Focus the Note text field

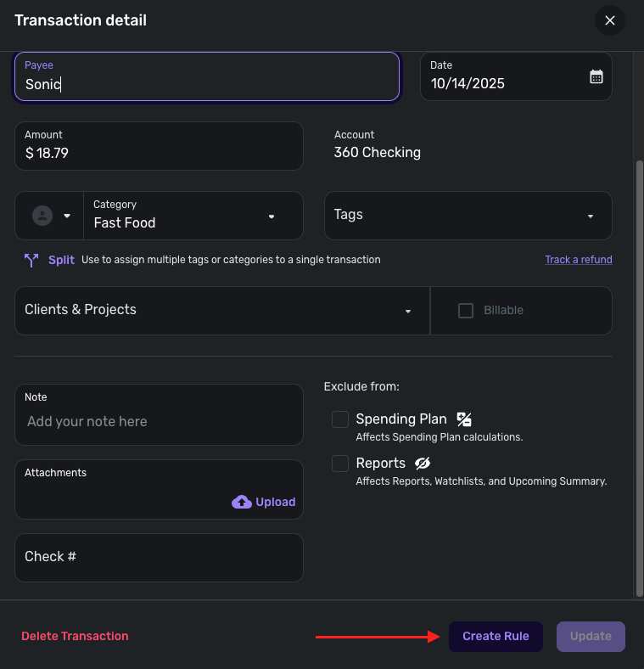point(159,422)
